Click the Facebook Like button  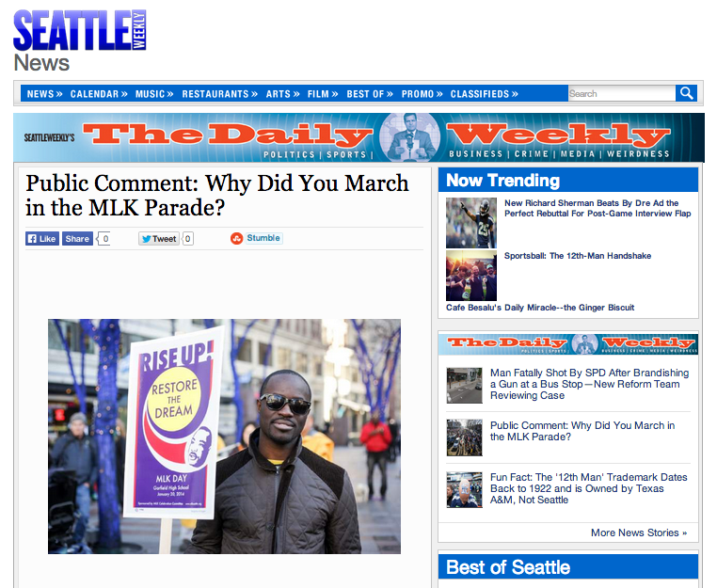[42, 239]
